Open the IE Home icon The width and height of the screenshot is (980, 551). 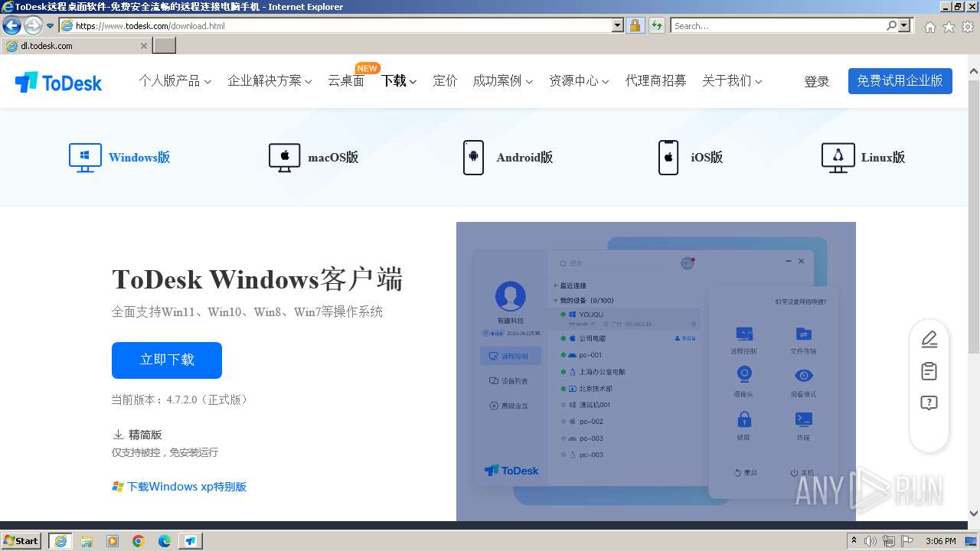click(x=929, y=27)
